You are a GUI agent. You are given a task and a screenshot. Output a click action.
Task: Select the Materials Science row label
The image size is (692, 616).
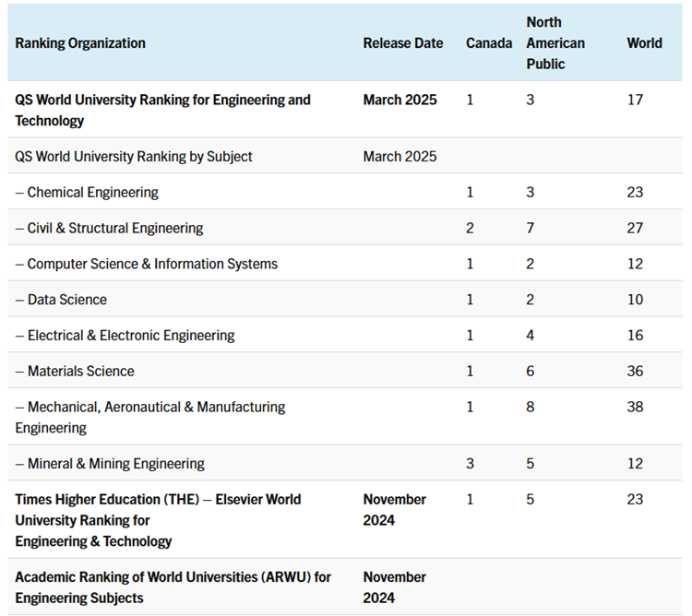75,372
